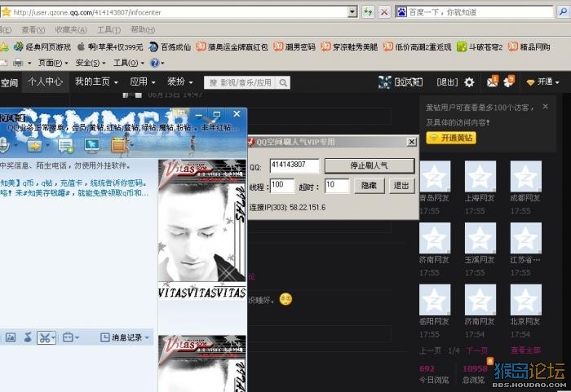Focus the QQ number input field
This screenshot has width=571, height=392.
(x=294, y=165)
